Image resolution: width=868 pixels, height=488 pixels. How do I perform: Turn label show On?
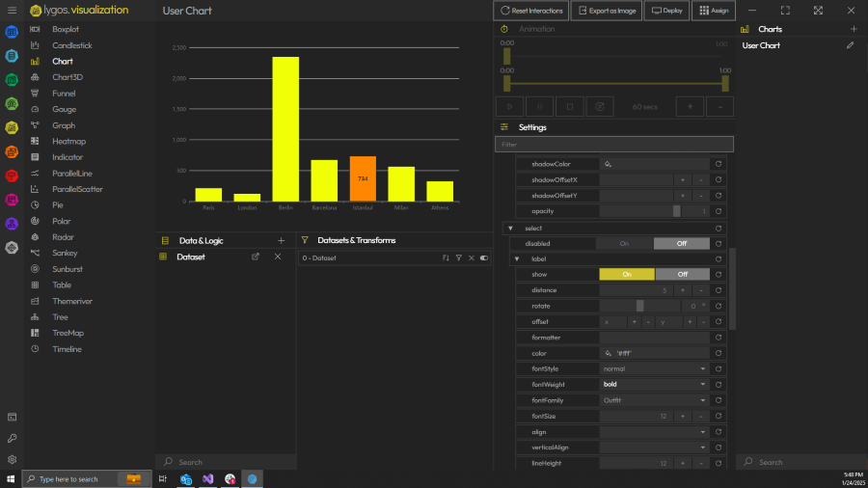click(x=627, y=275)
